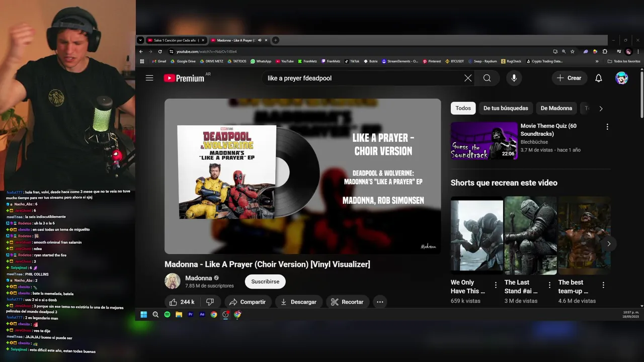The width and height of the screenshot is (644, 362).
Task: Click the Like A Prayer video player
Action: coord(302,176)
